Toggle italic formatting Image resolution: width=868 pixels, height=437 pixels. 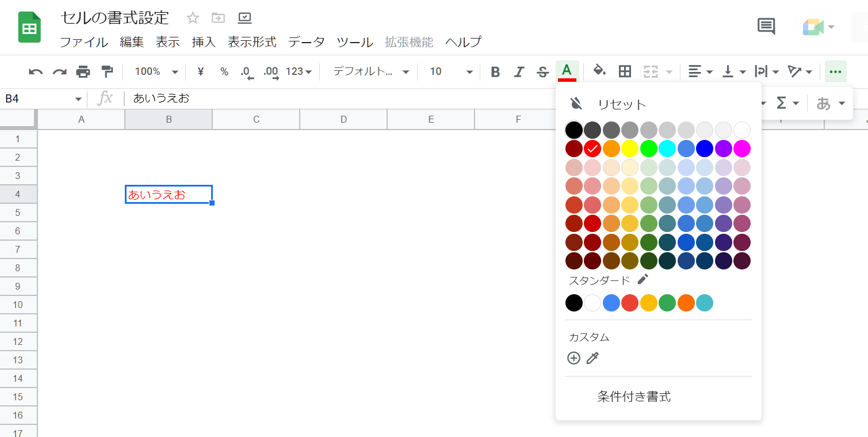tap(519, 72)
